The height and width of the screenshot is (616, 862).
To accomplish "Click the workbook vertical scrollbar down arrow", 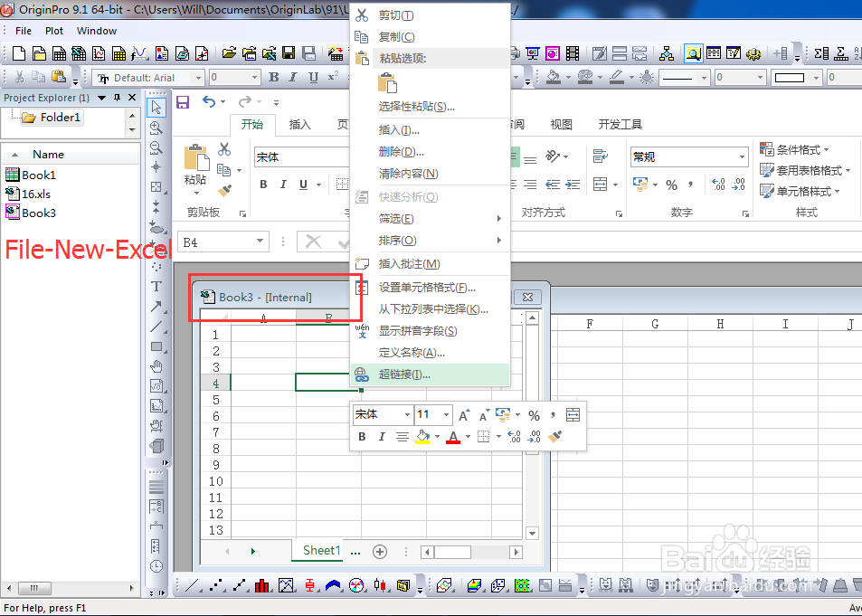I will (x=532, y=533).
